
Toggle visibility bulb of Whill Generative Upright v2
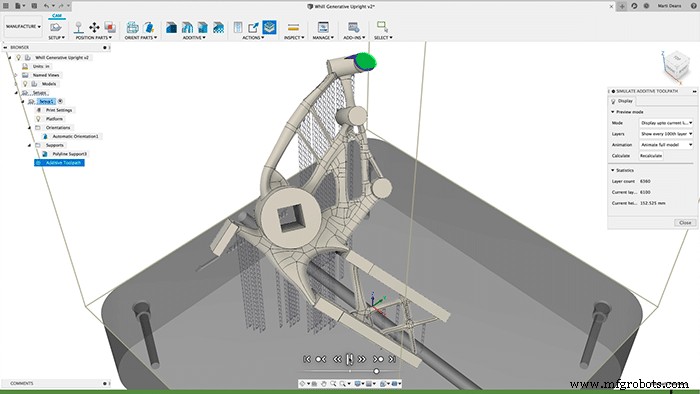click(18, 57)
